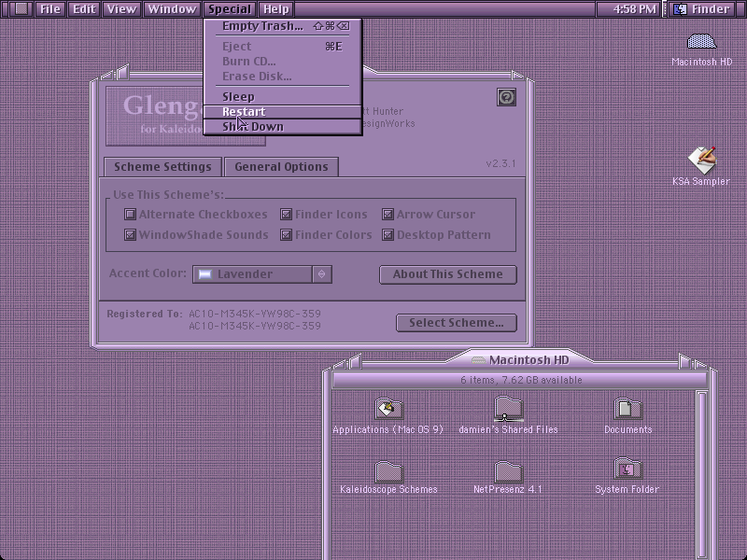This screenshot has width=747, height=560.
Task: Click the Macintosh HD window title bar
Action: tap(520, 360)
